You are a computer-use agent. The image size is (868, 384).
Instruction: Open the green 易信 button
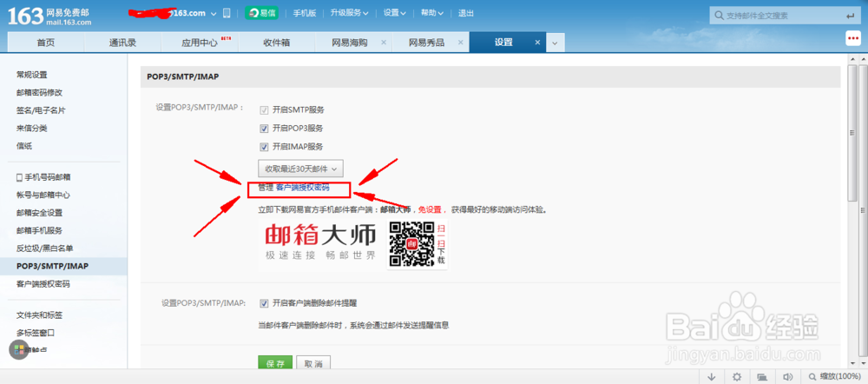[261, 13]
